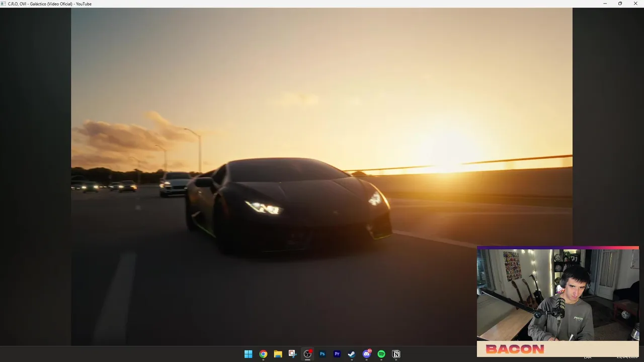Viewport: 644px width, 362px height.
Task: Close the YouTube window
Action: pos(635,4)
